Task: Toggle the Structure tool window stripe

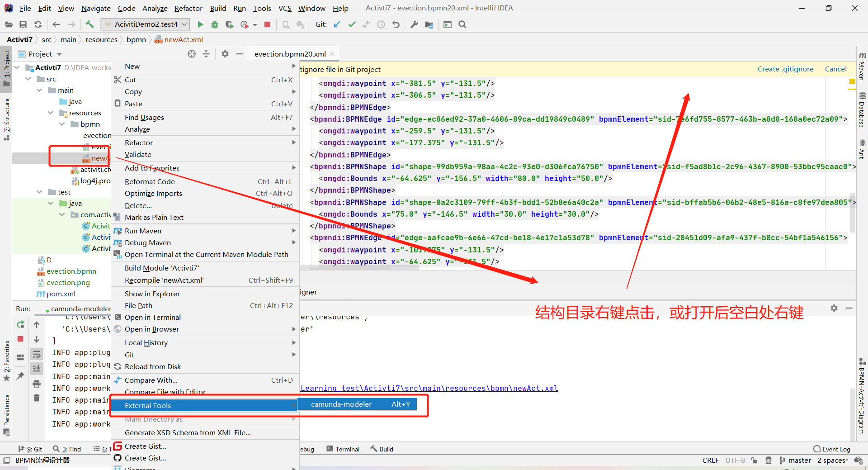Action: pos(6,119)
